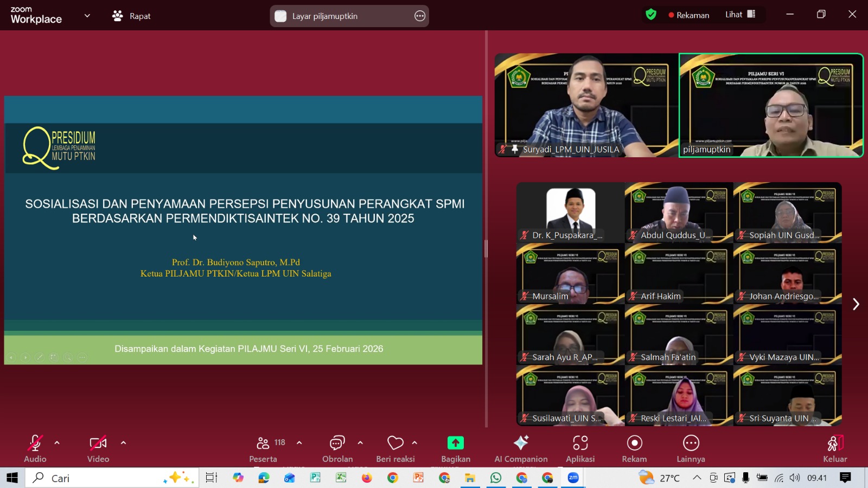Expand the audio options arrow
Screen dimensions: 868x488
point(57,443)
